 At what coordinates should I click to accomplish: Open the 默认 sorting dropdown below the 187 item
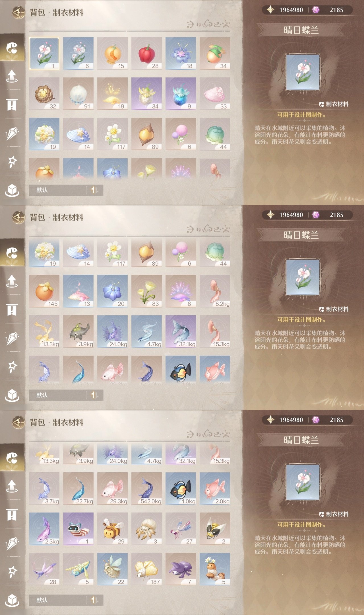click(58, 600)
